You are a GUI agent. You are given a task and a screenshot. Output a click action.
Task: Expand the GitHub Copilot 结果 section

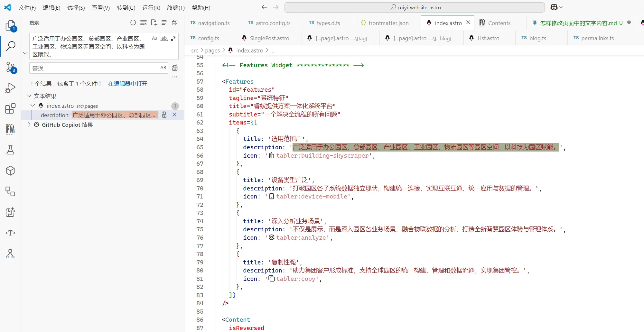(29, 124)
